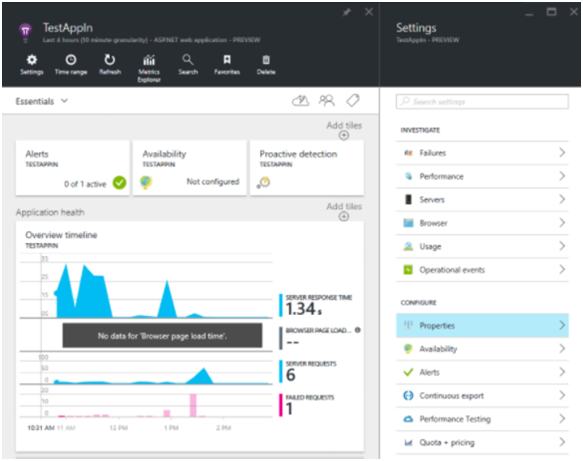This screenshot has height=461, width=583.
Task: Click the Performance Testing cloud icon
Action: [408, 419]
